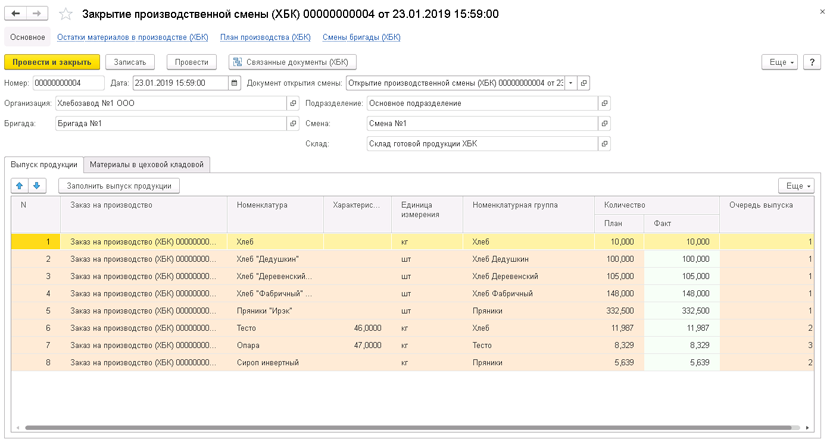Open the calendar picker beside the date field
Viewport: 830px width, 442px height.
tap(234, 83)
